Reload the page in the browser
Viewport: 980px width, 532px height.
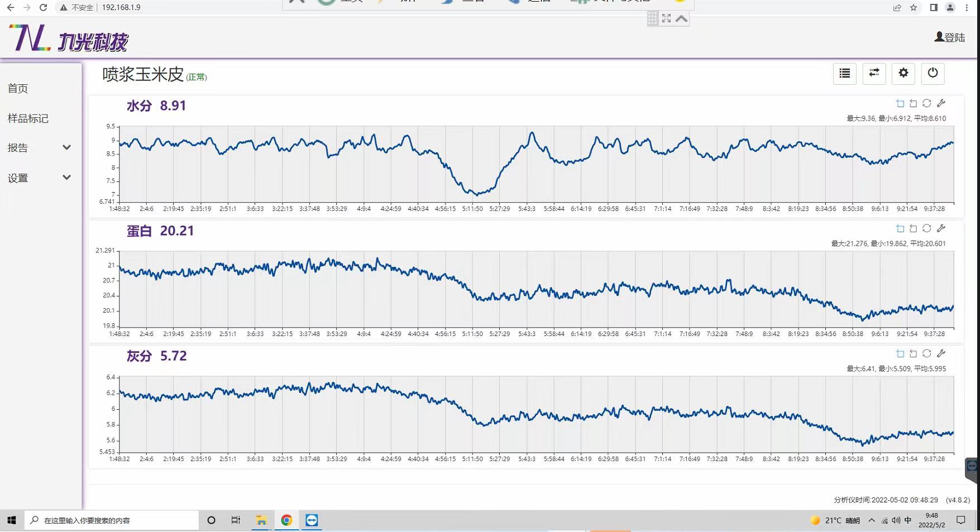click(44, 8)
